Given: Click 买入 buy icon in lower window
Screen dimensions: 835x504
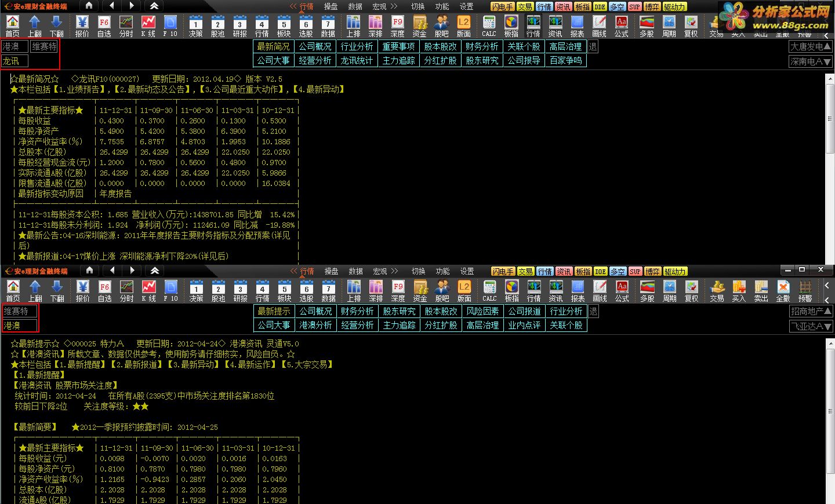Looking at the screenshot, I should pos(739,291).
